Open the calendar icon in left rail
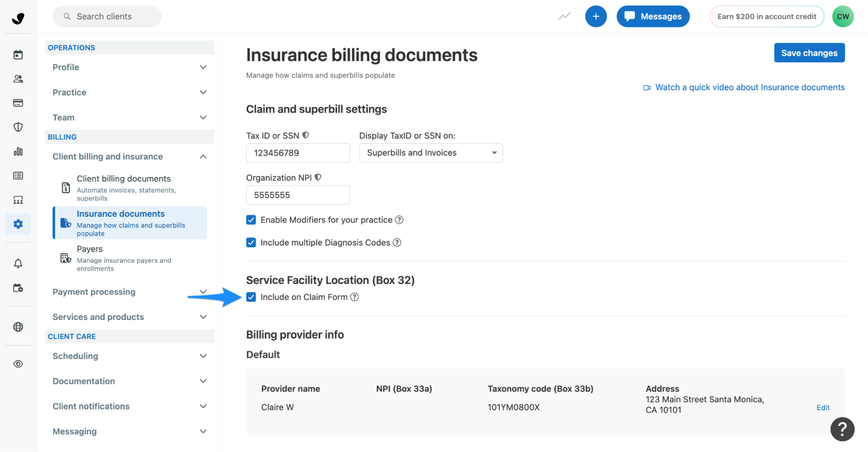 pos(18,55)
